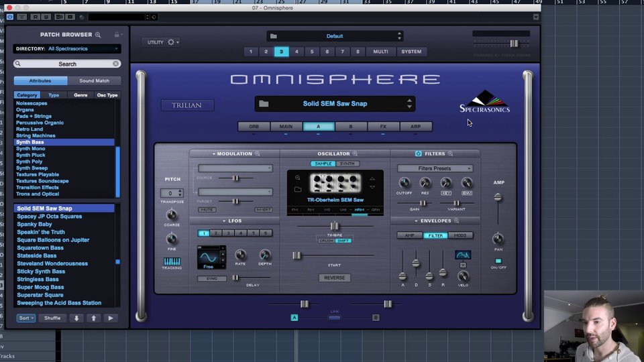This screenshot has height=362, width=644.
Task: Click the Velo knob
Action: (x=463, y=276)
